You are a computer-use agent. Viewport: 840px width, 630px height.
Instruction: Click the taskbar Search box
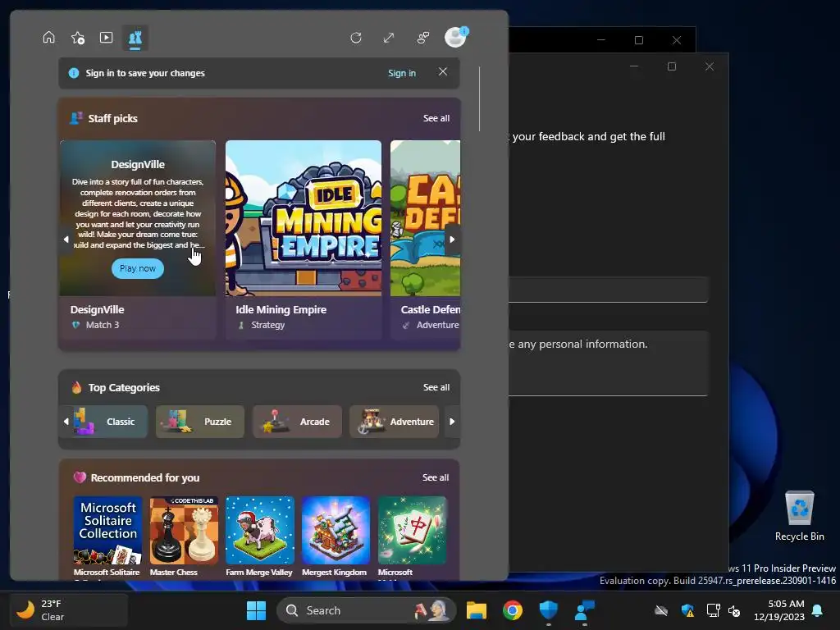(366, 610)
